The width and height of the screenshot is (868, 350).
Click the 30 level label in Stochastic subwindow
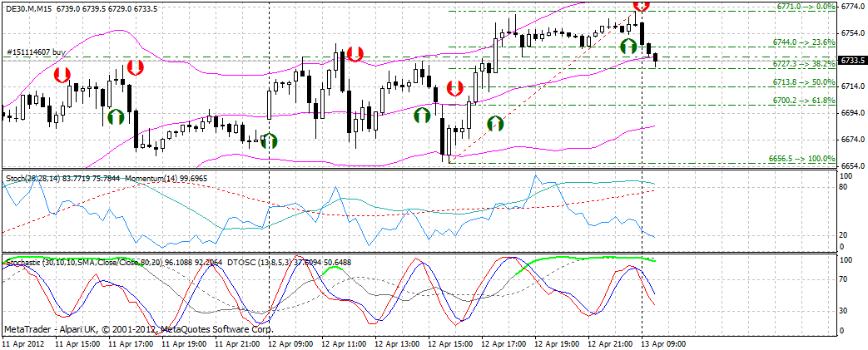[845, 311]
